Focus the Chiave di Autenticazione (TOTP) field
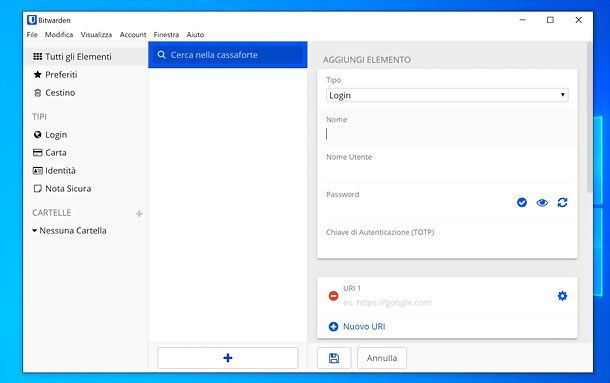Screen dimensions: 610x383 point(447,246)
